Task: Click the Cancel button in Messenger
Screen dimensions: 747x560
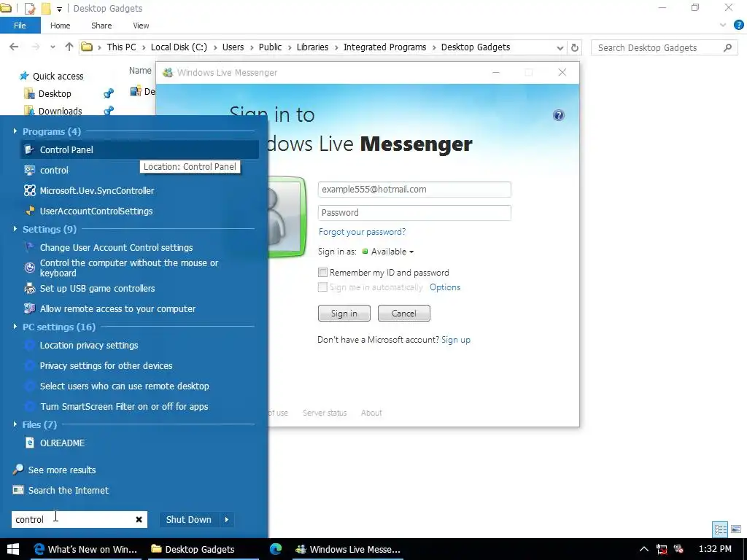Action: (404, 314)
